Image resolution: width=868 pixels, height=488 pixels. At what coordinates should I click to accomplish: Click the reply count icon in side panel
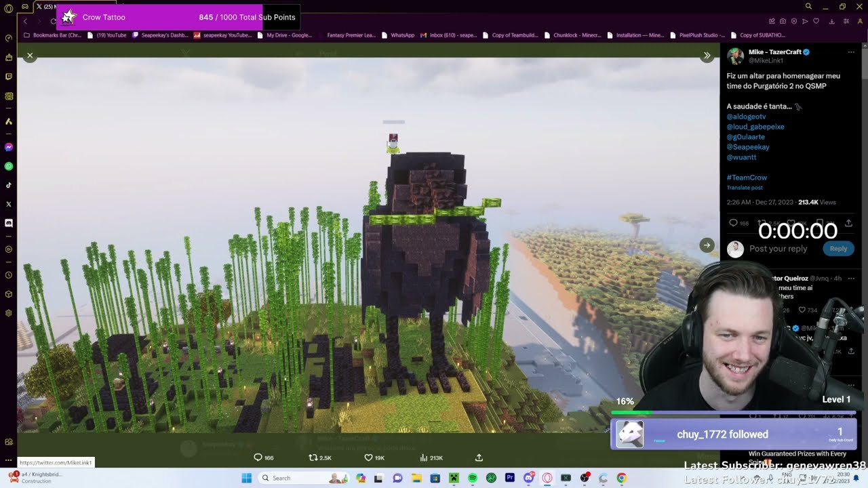[x=733, y=223]
